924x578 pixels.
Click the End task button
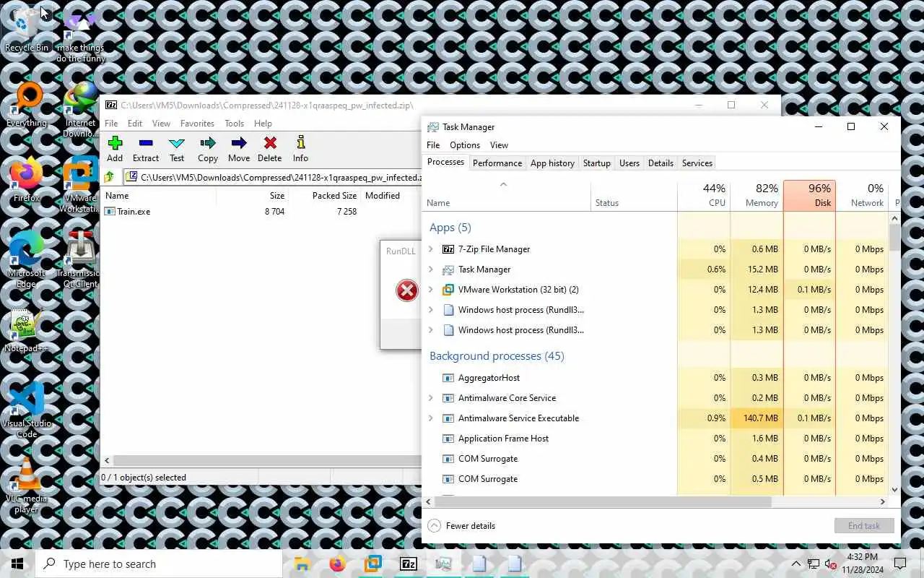pos(864,526)
